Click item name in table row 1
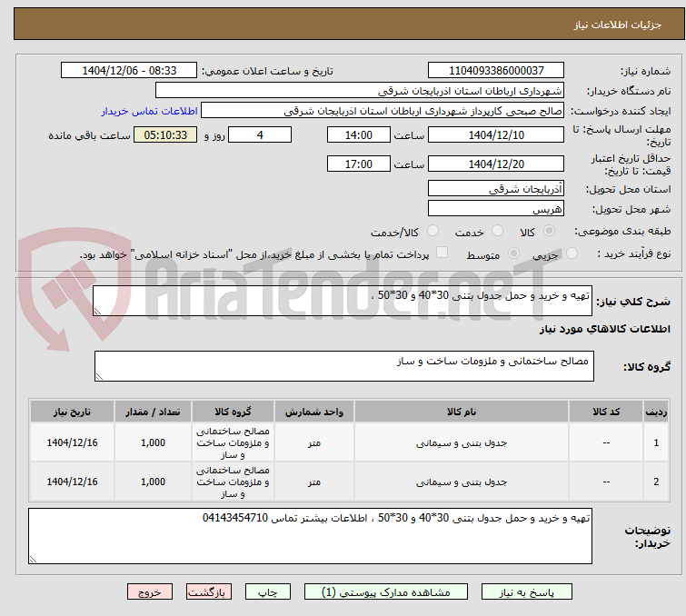 coord(462,442)
